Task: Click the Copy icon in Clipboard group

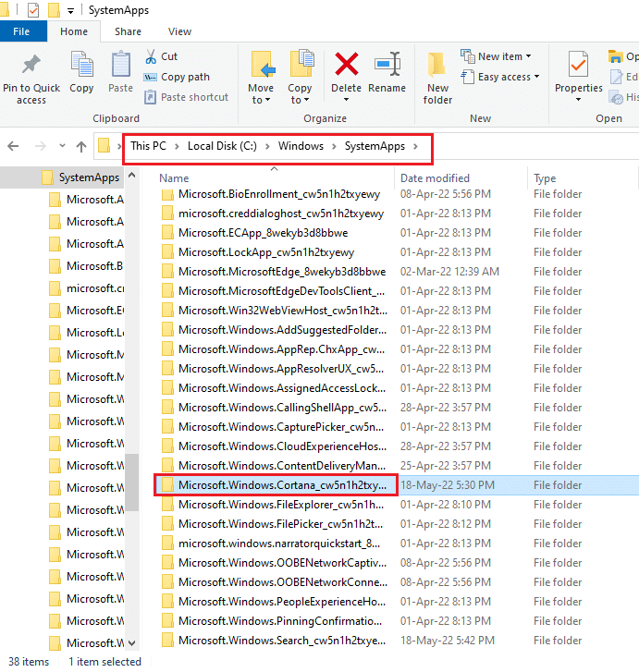Action: coord(81,65)
